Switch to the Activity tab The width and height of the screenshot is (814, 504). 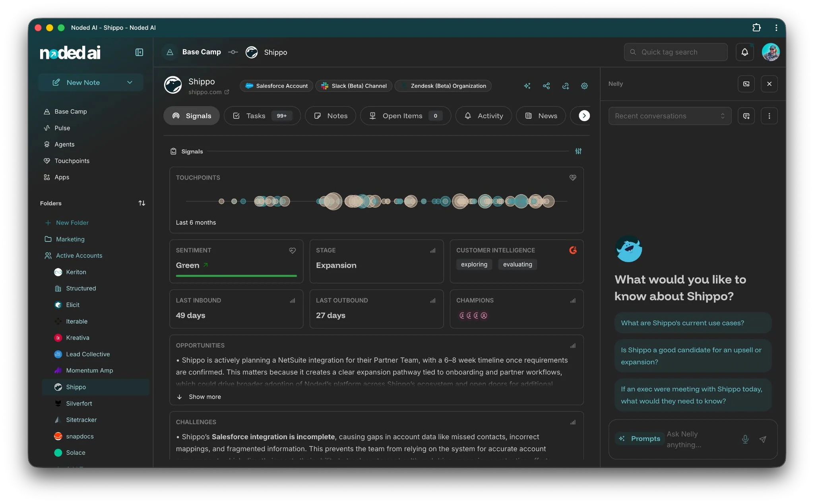pos(484,116)
